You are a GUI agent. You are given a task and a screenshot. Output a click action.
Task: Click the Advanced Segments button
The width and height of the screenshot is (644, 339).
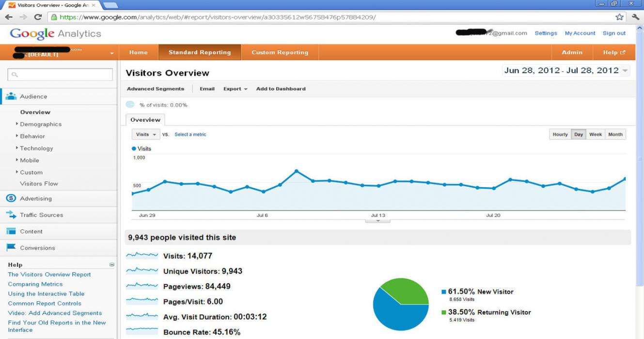tap(156, 89)
